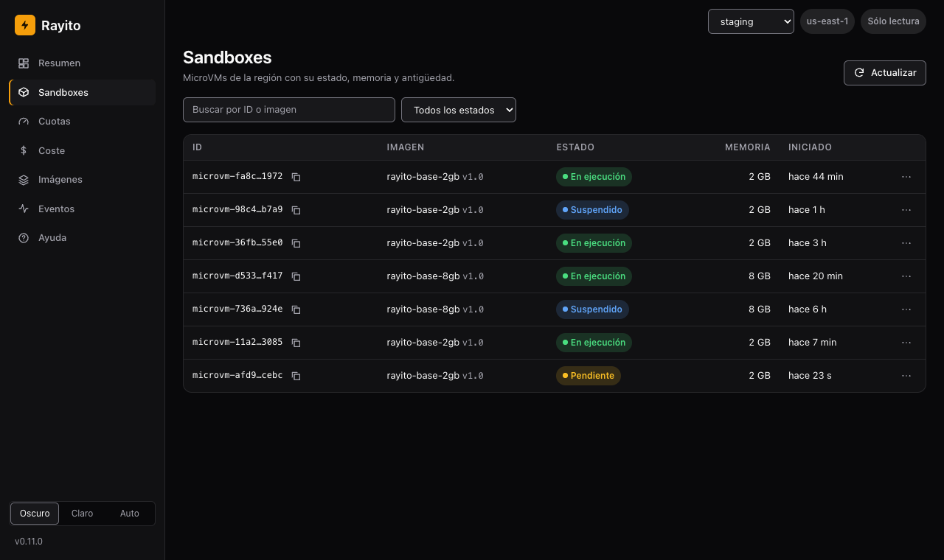Click the Actualizar button

pyautogui.click(x=885, y=73)
